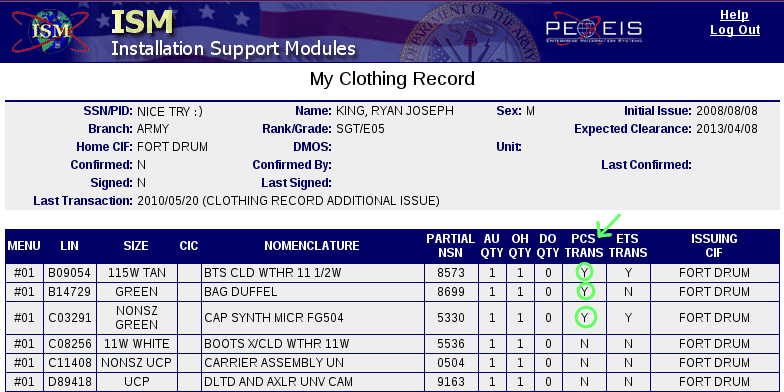Click nomenclature BTS CLD WTHR 11 1/2W
The image size is (784, 392).
click(272, 273)
